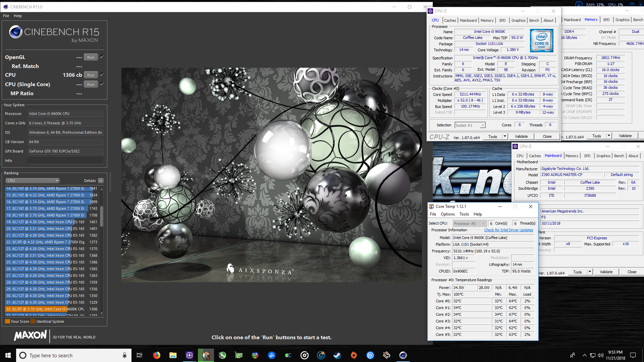Click Close in the CPU-Z Mainboard window
The width and height of the screenshot is (644, 362).
(632, 272)
